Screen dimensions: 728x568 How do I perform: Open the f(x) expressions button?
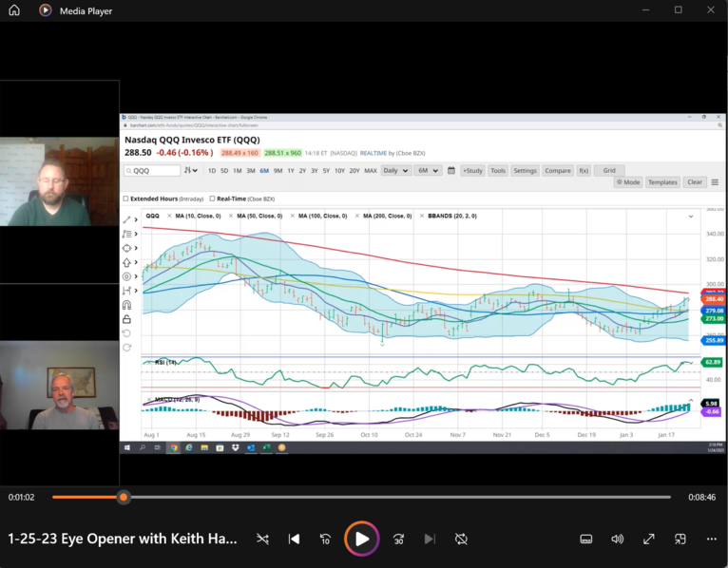tap(584, 170)
